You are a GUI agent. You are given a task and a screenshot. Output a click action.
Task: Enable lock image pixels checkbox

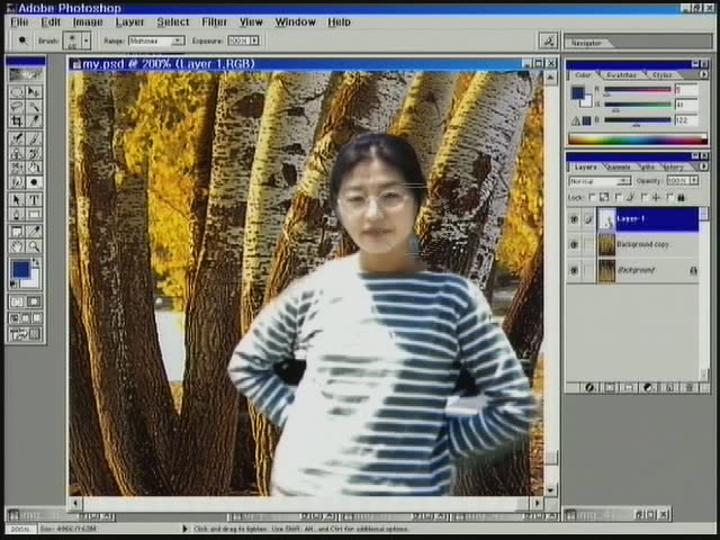click(x=618, y=197)
